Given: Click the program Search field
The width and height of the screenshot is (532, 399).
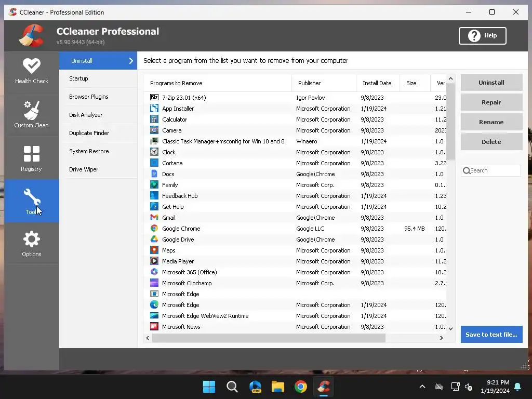Looking at the screenshot, I should [x=491, y=170].
